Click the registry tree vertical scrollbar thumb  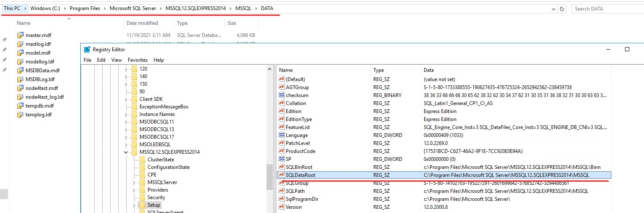point(269,177)
